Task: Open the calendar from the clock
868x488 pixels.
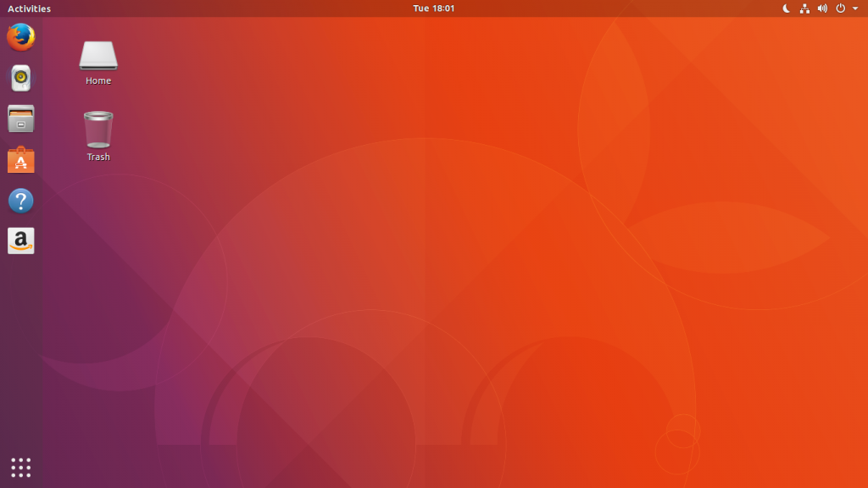Action: (434, 8)
